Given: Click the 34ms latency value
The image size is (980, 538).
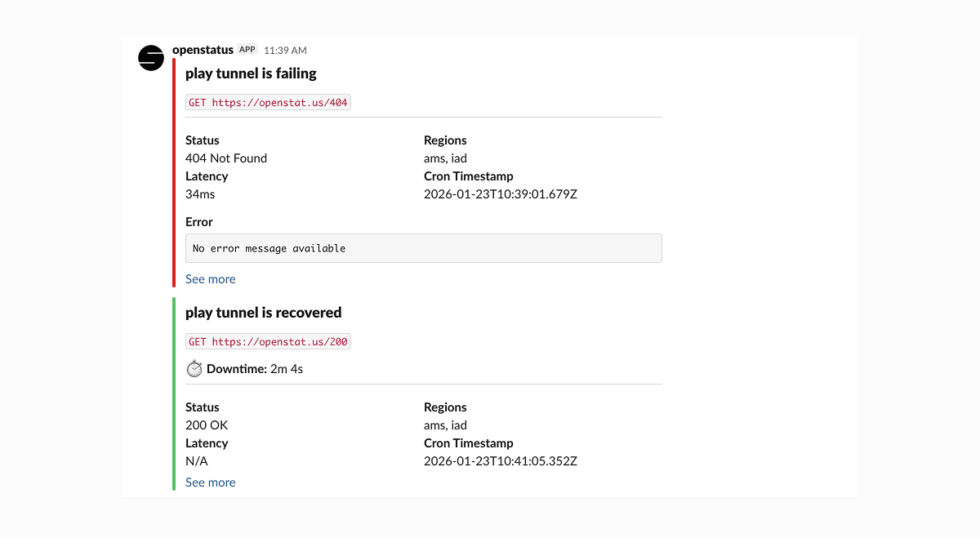Looking at the screenshot, I should (200, 194).
